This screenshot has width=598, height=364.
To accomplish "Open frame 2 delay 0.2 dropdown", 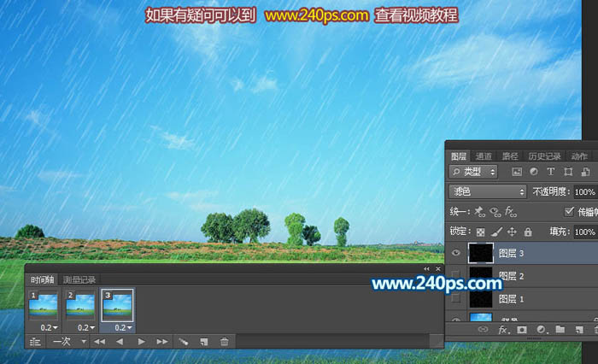I will click(x=86, y=328).
